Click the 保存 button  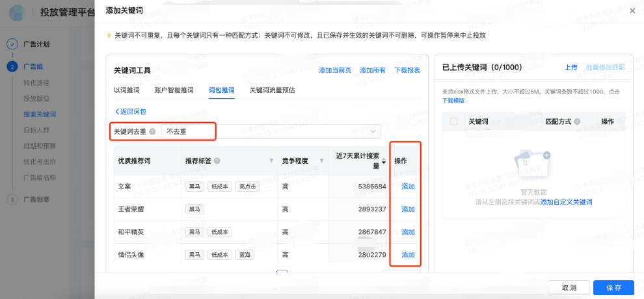613,287
